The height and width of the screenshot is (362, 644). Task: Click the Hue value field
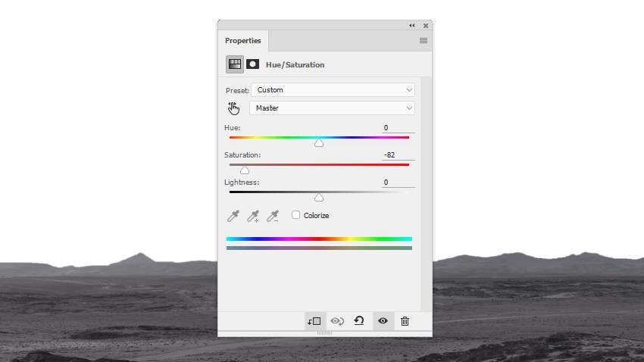(398, 128)
